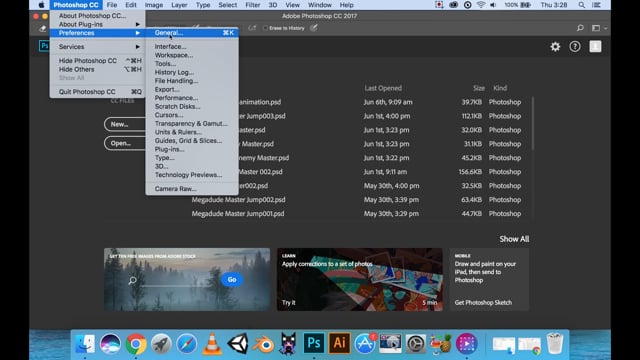The height and width of the screenshot is (360, 640).
Task: Select Technology Previews preferences
Action: point(192,175)
